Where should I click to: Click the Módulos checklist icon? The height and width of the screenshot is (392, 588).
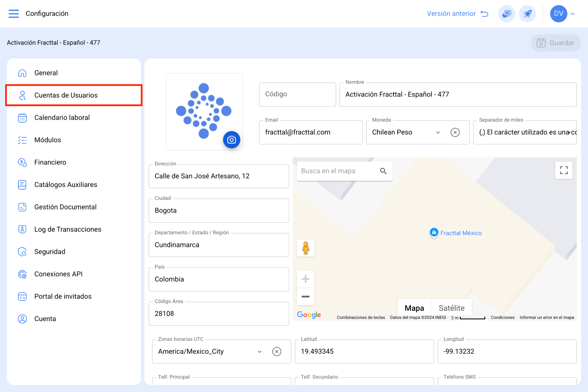[x=22, y=140]
